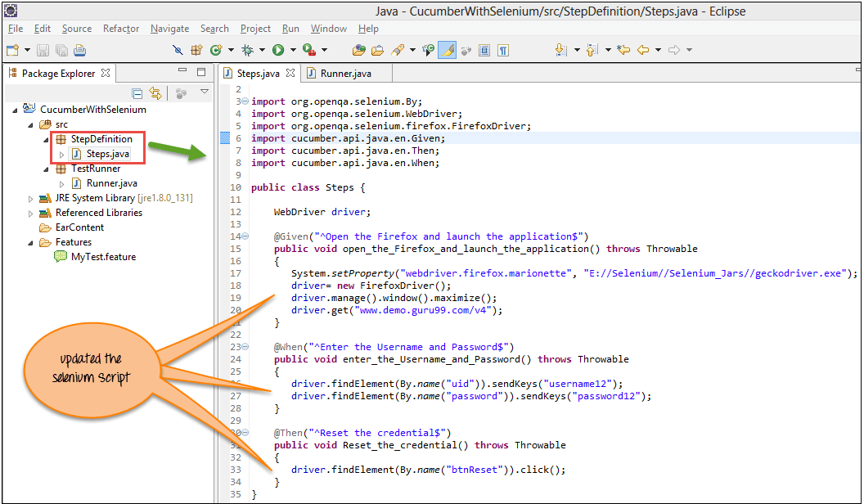
Task: Jump to Last Edit Location icon
Action: coord(623,50)
